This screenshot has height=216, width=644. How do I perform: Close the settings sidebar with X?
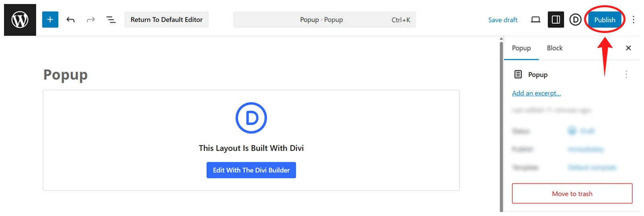click(628, 48)
